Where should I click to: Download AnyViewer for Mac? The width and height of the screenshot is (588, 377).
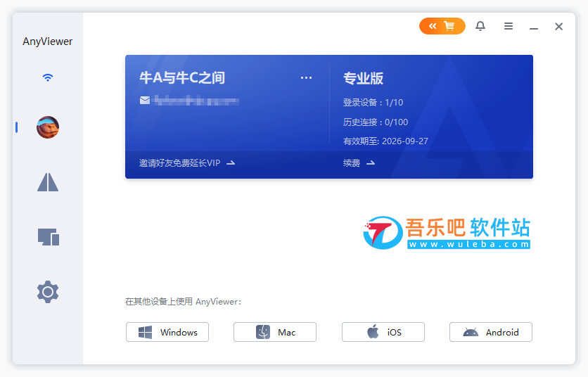tap(275, 332)
